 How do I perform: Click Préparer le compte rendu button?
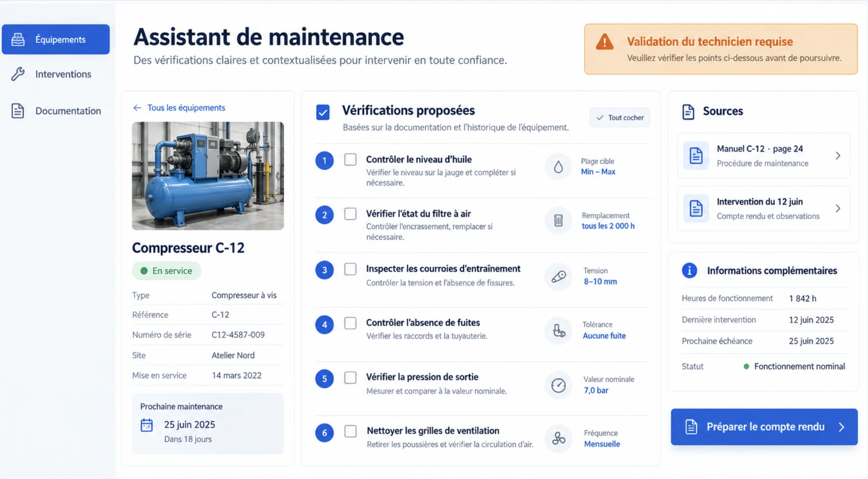[764, 427]
